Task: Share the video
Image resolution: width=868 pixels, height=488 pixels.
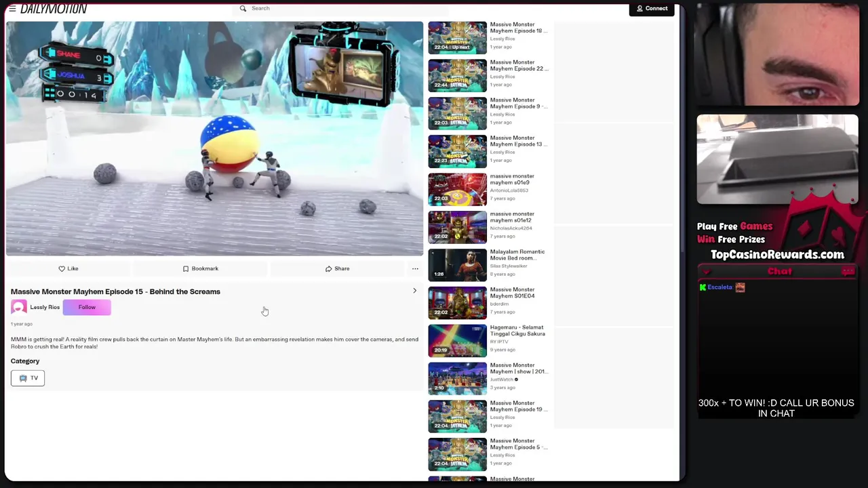Action: [x=337, y=268]
